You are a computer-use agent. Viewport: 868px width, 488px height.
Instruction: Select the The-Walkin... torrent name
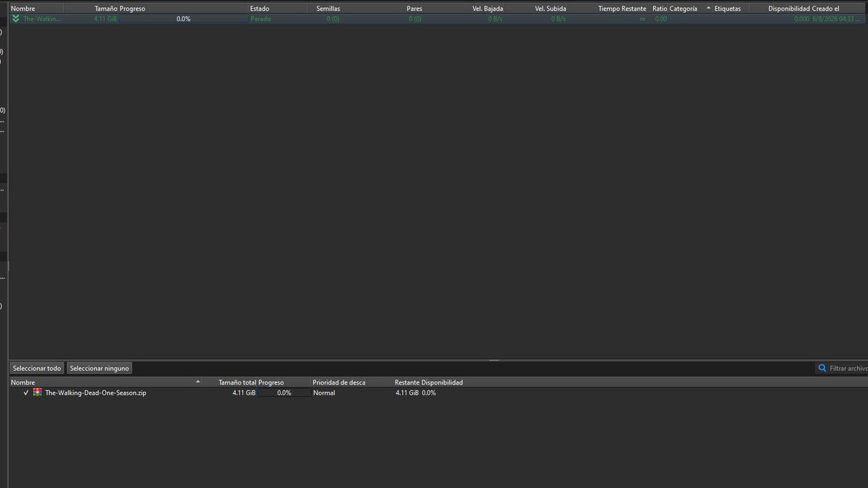(x=43, y=19)
